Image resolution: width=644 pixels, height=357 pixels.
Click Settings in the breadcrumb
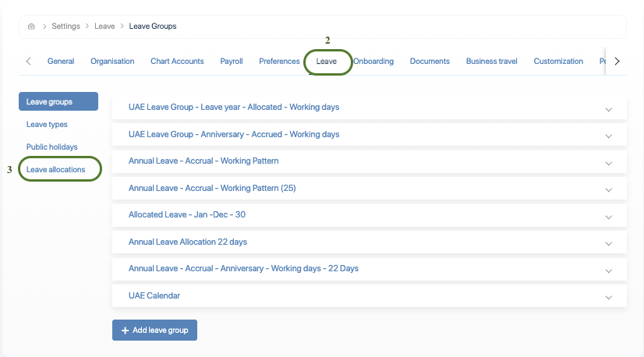click(x=65, y=27)
